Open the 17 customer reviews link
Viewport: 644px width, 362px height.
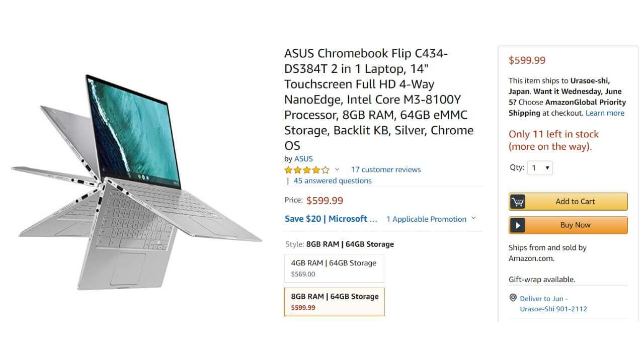coord(386,169)
